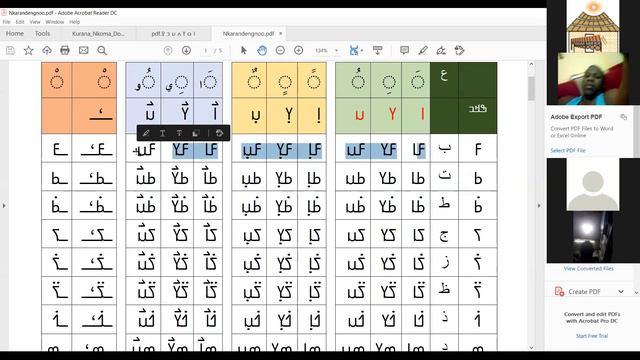This screenshot has height=360, width=640.
Task: Click the 'Convert and edit PDFs with Acrobat Pro DC' text
Action: (592, 318)
